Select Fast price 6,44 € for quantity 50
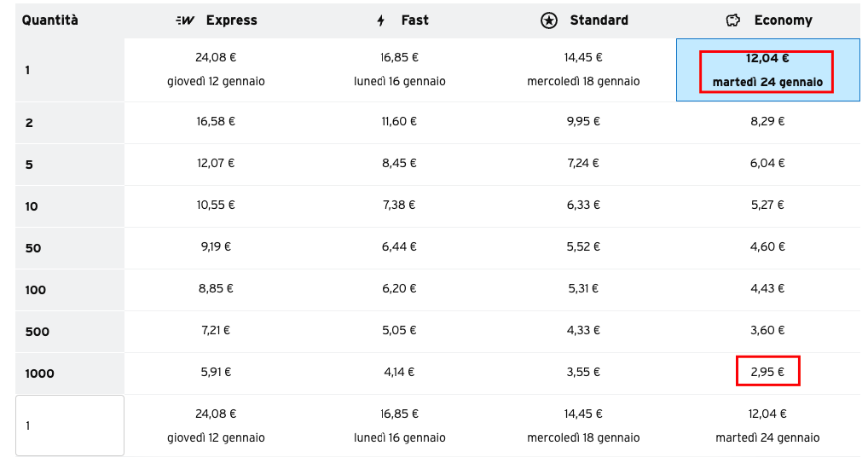Image resolution: width=868 pixels, height=469 pixels. pos(399,246)
